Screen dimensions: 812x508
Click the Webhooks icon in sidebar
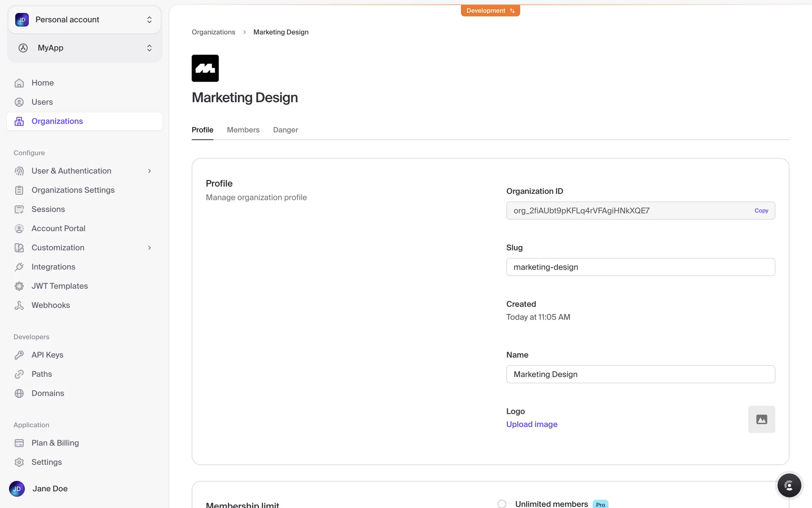tap(19, 305)
